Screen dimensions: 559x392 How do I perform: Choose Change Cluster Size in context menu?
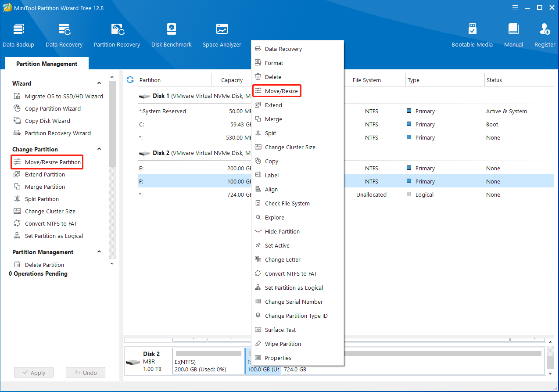click(x=297, y=147)
